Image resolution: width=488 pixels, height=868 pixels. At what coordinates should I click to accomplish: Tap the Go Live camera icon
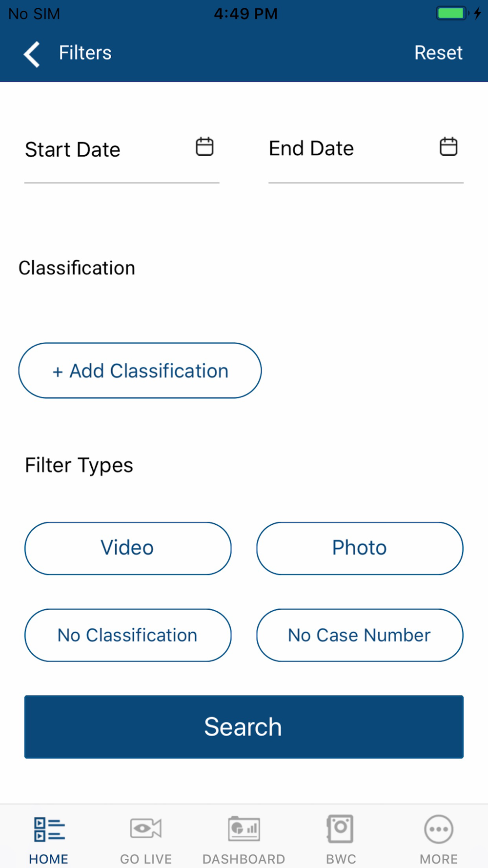[x=146, y=828]
